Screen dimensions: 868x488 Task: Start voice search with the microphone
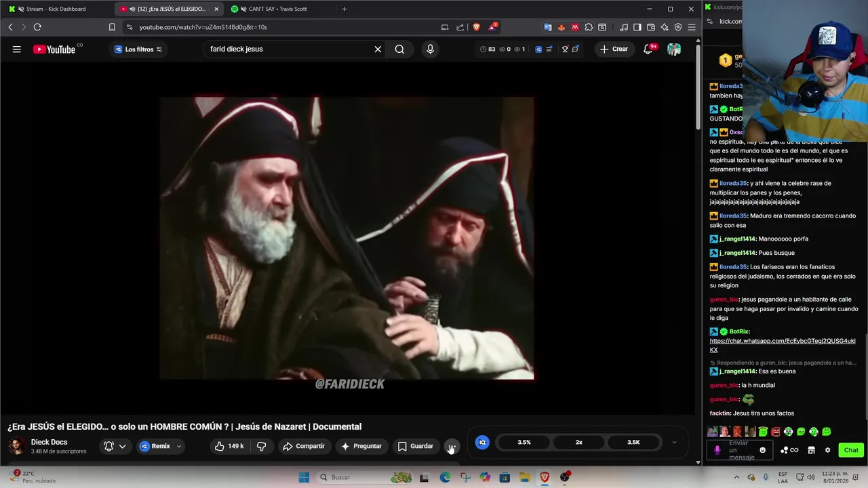(x=430, y=49)
